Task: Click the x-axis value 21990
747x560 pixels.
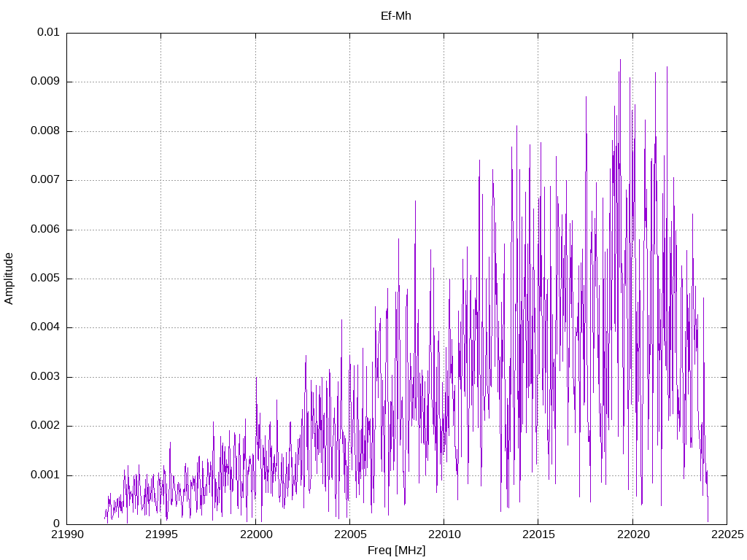Action: [66, 534]
